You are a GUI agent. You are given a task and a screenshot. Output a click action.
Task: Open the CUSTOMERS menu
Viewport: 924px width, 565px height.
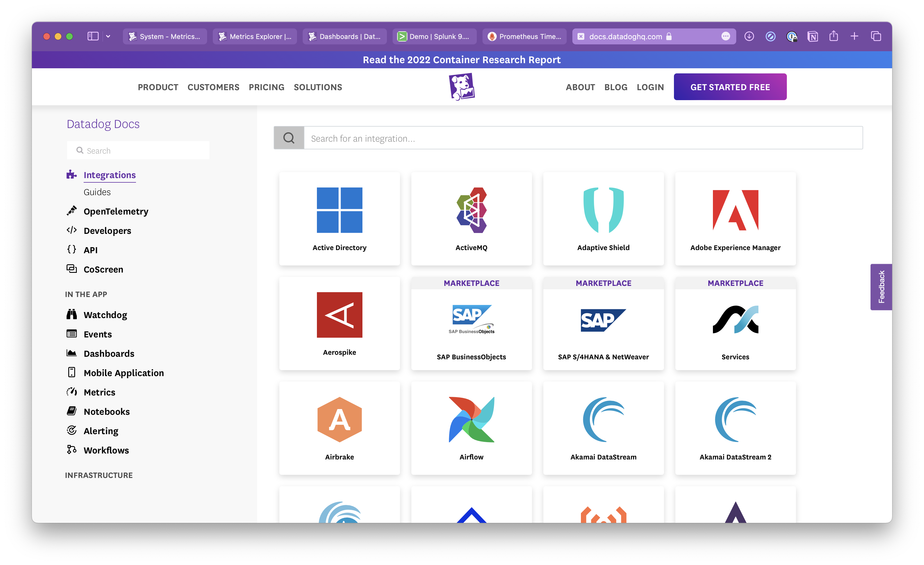pyautogui.click(x=213, y=87)
